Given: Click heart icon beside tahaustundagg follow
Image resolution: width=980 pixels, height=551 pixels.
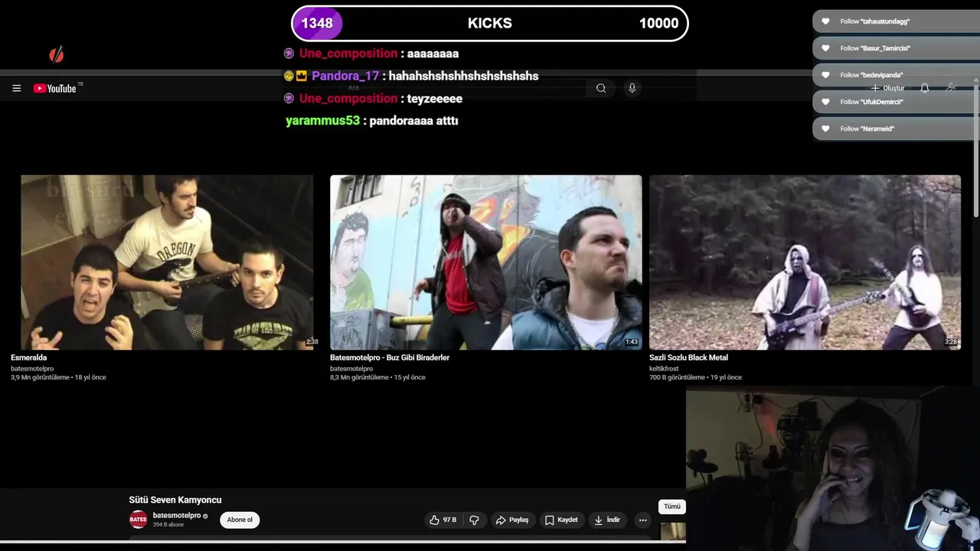Looking at the screenshot, I should pos(825,21).
